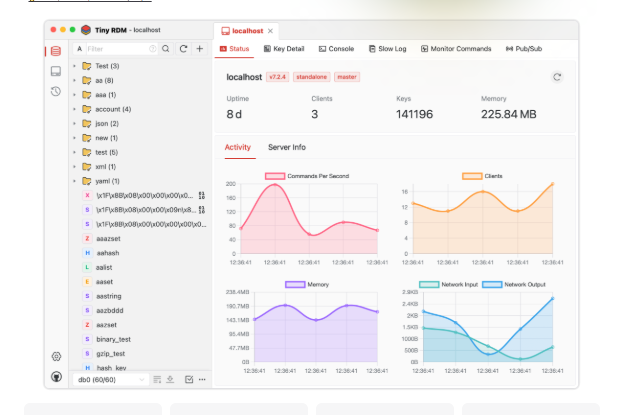Select the binary_test key

(113, 339)
